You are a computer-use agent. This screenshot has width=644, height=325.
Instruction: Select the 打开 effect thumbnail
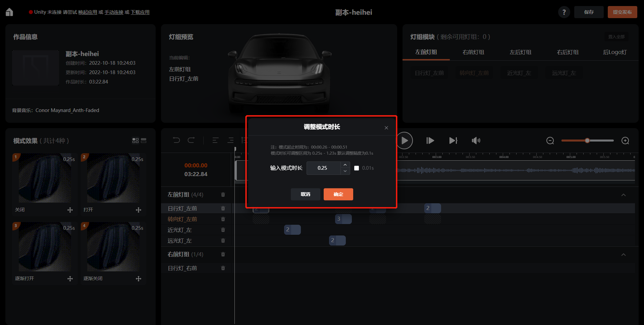click(113, 178)
